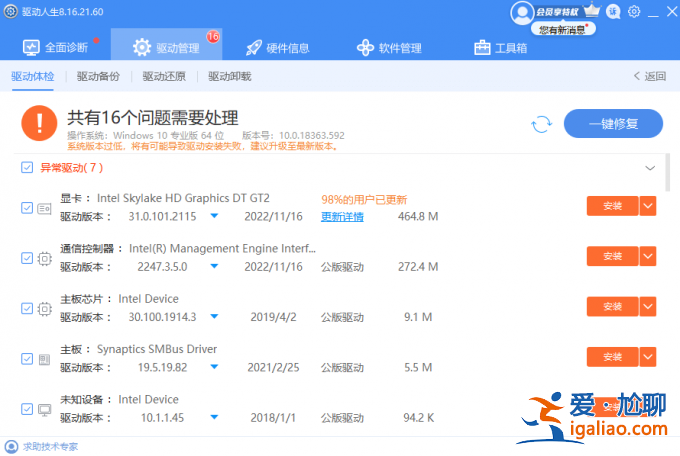Open the 硬件信息 tab
680x456 pixels.
pos(278,47)
